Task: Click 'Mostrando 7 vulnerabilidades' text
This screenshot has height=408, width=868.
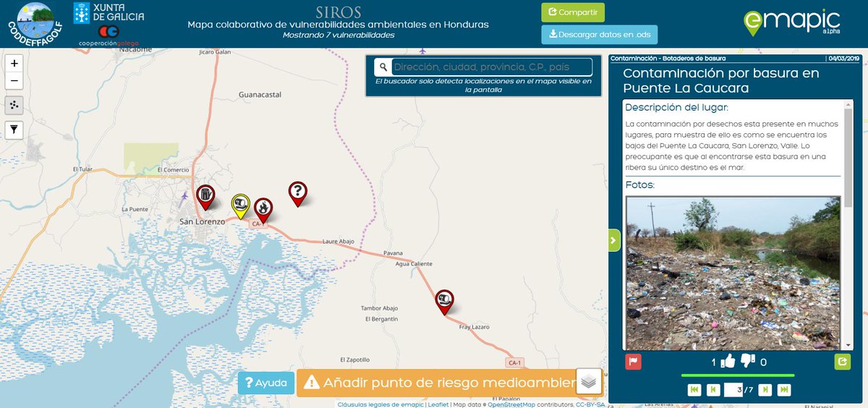Action: coord(339,35)
